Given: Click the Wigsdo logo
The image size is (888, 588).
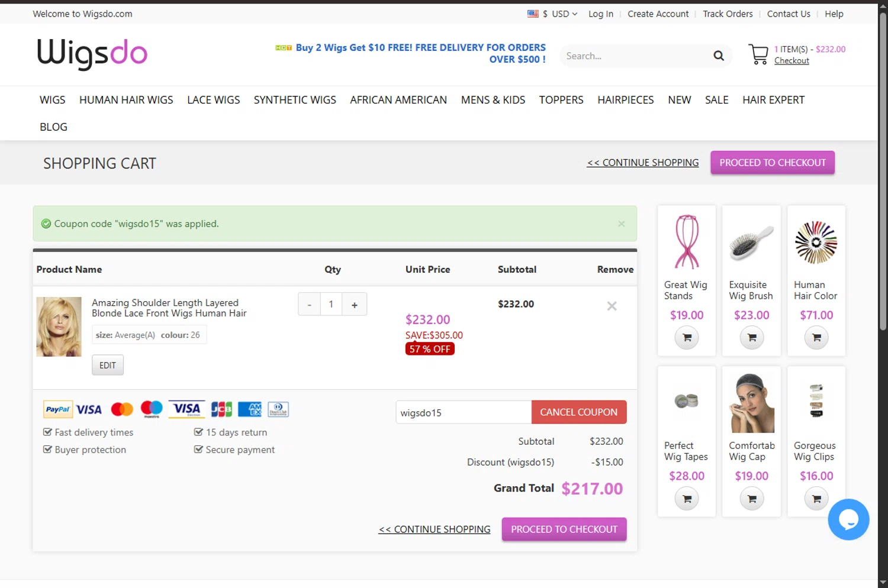Looking at the screenshot, I should click(x=92, y=54).
